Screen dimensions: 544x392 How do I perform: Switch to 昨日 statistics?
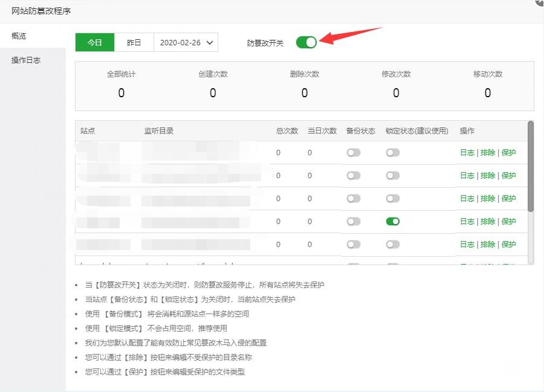coord(134,42)
